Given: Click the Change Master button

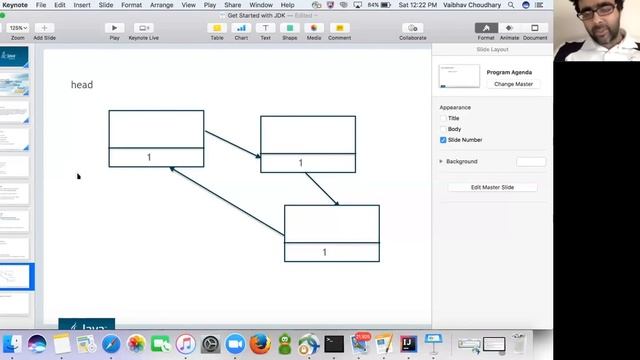Looking at the screenshot, I should point(513,84).
